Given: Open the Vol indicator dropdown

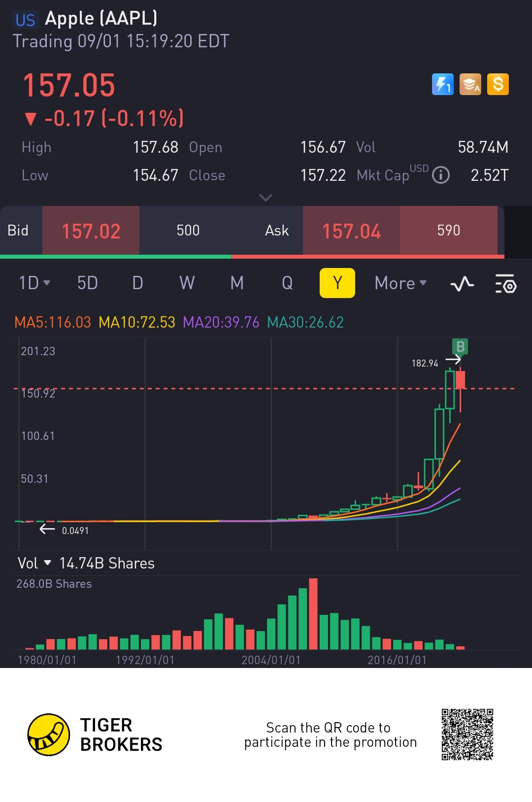Looking at the screenshot, I should (x=34, y=563).
